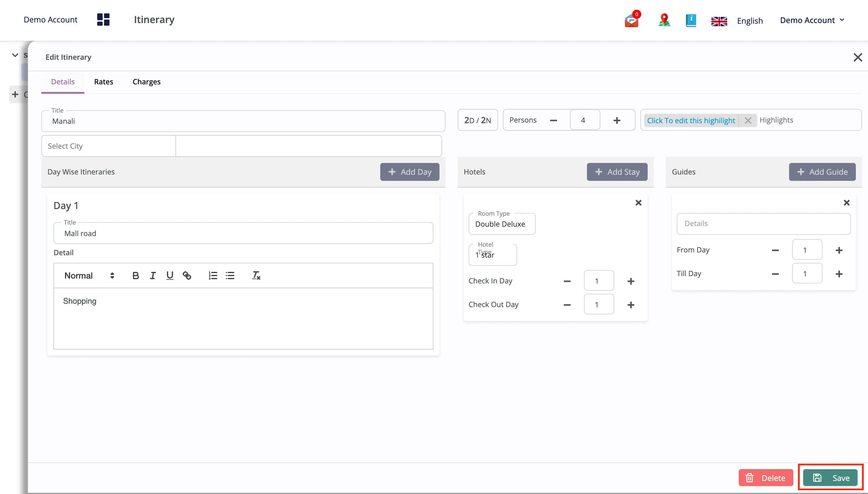The image size is (868, 494).
Task: Increase the Till Day value
Action: click(x=839, y=274)
